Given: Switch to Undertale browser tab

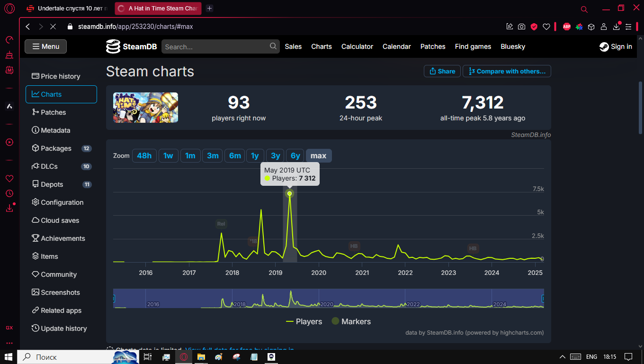Looking at the screenshot, I should [67, 9].
